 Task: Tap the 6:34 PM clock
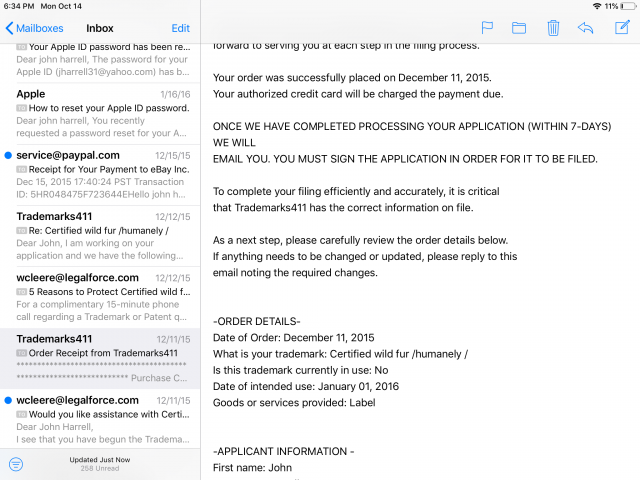pyautogui.click(x=19, y=6)
